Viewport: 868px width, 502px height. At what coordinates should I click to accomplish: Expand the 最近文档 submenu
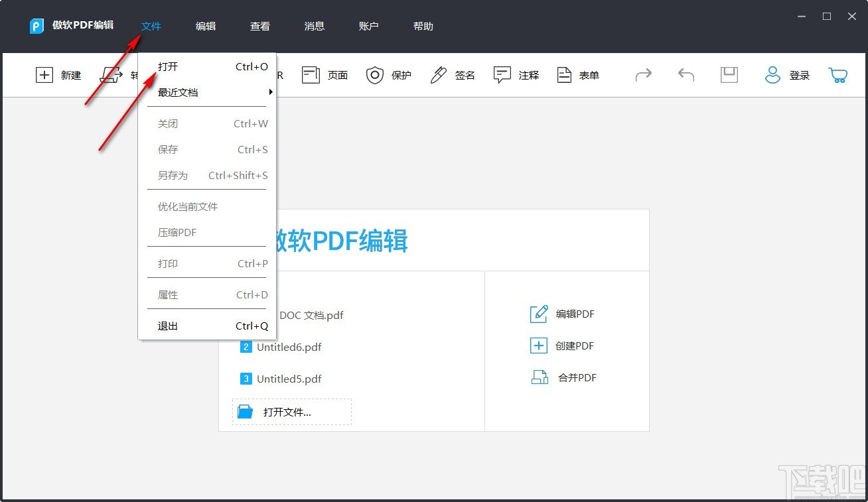[176, 93]
